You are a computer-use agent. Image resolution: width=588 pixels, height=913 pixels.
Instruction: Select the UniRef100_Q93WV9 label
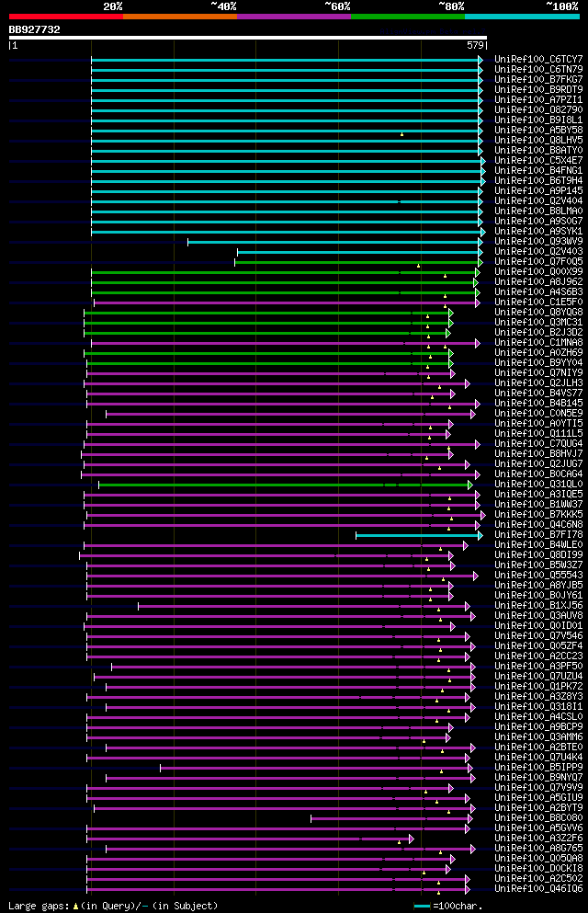click(538, 241)
